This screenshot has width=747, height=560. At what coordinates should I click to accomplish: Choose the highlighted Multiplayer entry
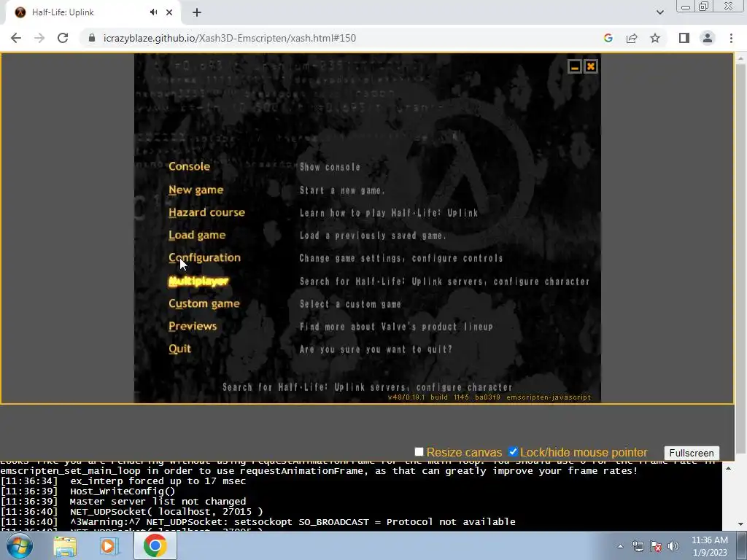(x=198, y=281)
